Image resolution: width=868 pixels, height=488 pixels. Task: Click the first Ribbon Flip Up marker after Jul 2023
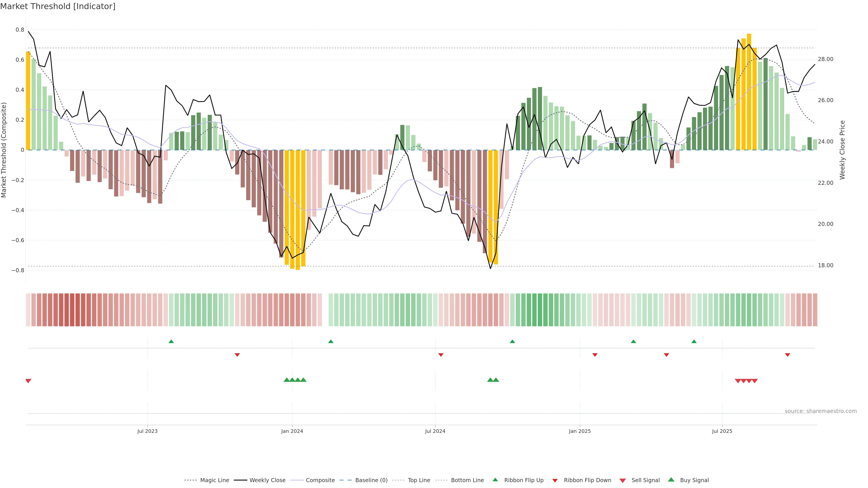tap(171, 342)
